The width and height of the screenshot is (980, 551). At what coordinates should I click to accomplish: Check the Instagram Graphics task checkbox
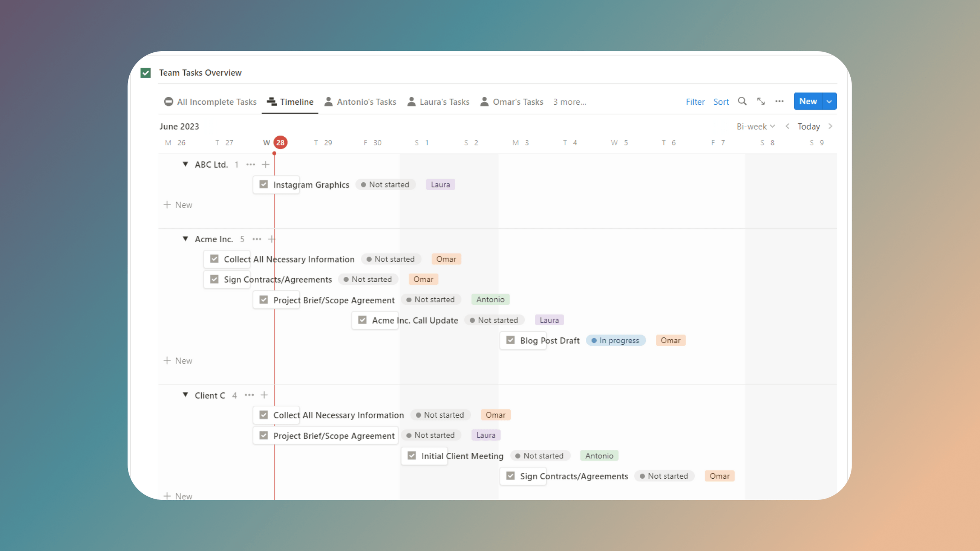[263, 184]
